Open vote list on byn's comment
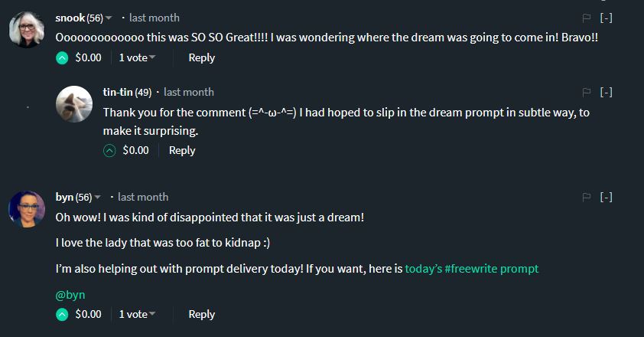This screenshot has height=337, width=644. pyautogui.click(x=137, y=314)
